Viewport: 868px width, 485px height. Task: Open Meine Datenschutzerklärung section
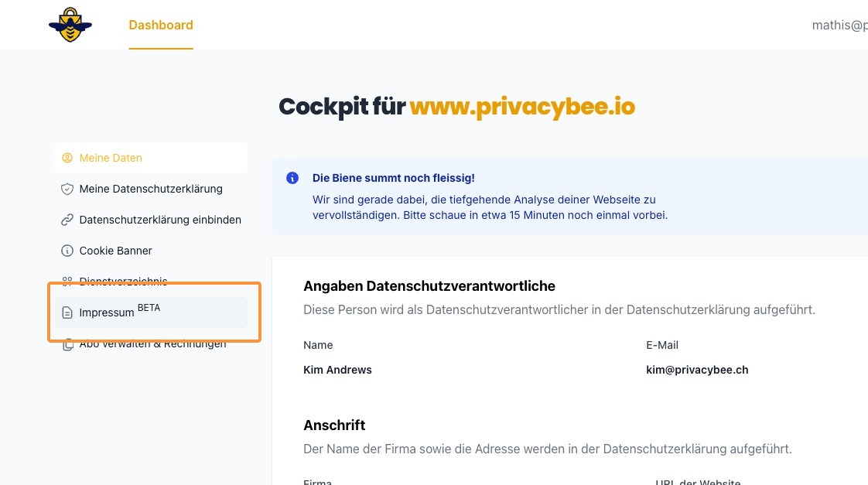151,189
